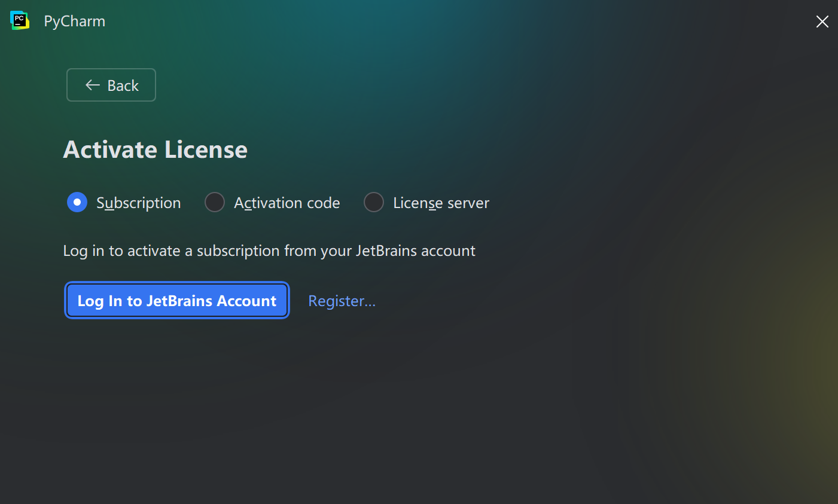This screenshot has width=838, height=504.
Task: Click the word Back inside the button
Action: pos(123,85)
